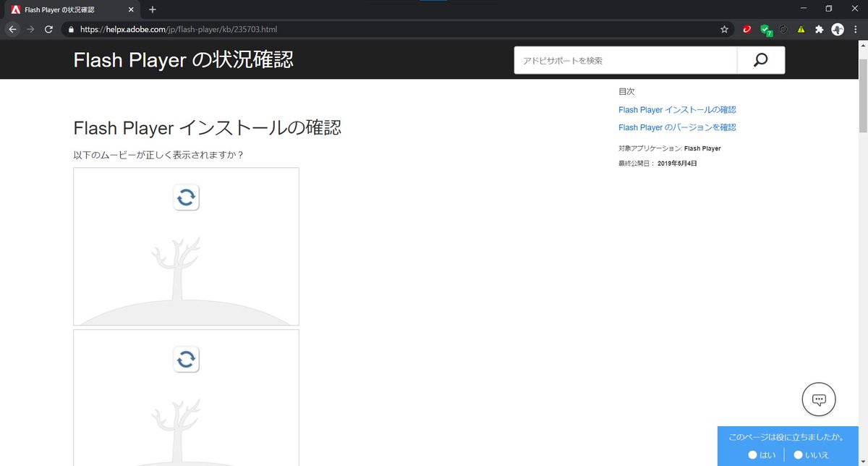The width and height of the screenshot is (868, 466).
Task: Open the Chrome profile avatar menu
Action: [838, 30]
